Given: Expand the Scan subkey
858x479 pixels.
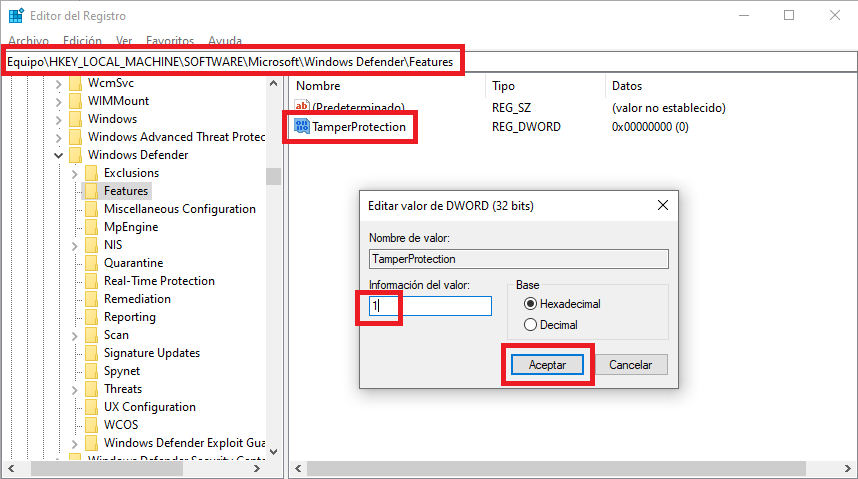Looking at the screenshot, I should tap(75, 336).
